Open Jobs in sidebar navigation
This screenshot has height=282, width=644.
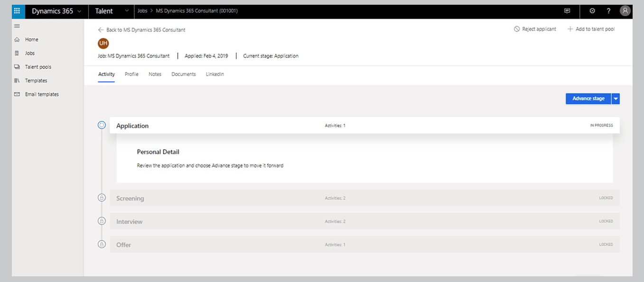(x=30, y=53)
